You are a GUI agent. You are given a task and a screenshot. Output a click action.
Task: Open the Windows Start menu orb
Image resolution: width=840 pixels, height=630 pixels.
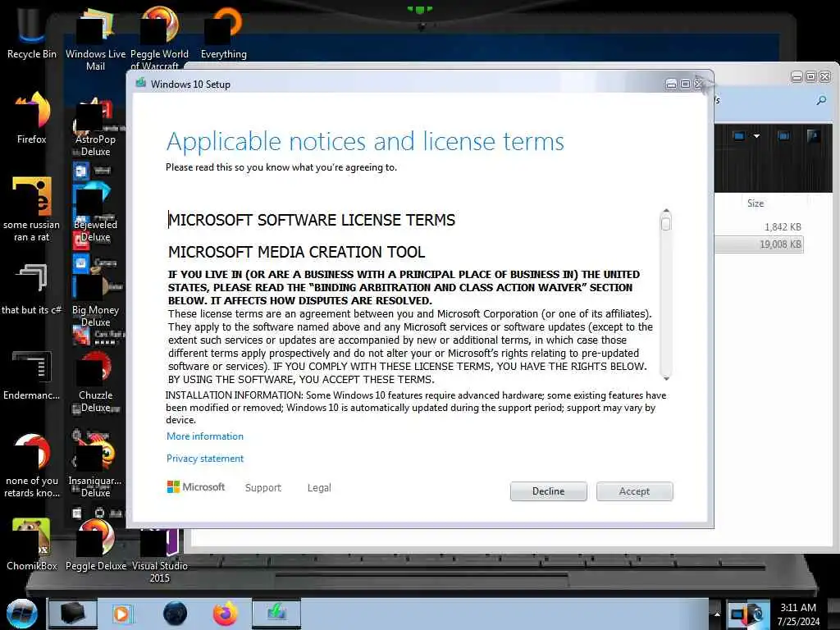pos(22,614)
